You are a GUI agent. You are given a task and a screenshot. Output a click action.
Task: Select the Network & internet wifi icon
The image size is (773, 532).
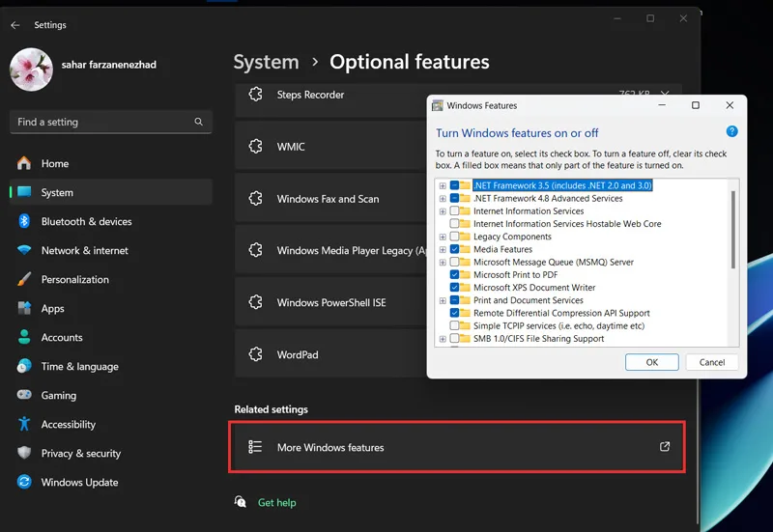click(24, 250)
